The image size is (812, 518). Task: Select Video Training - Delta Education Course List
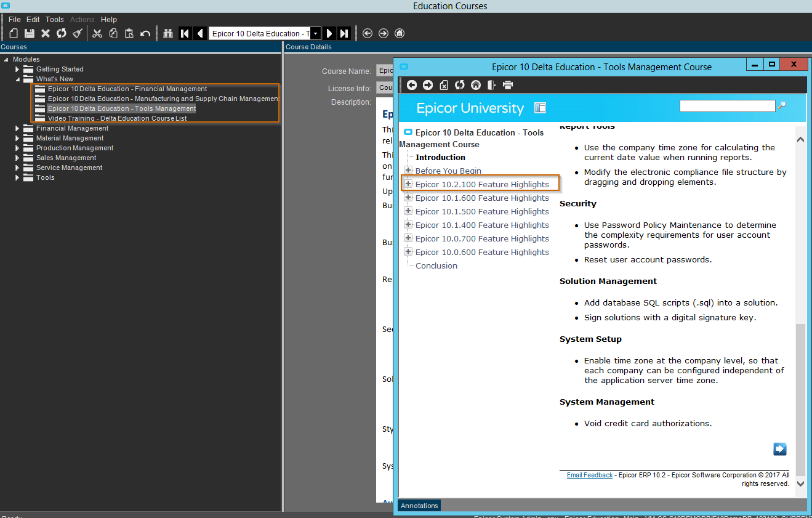click(118, 118)
